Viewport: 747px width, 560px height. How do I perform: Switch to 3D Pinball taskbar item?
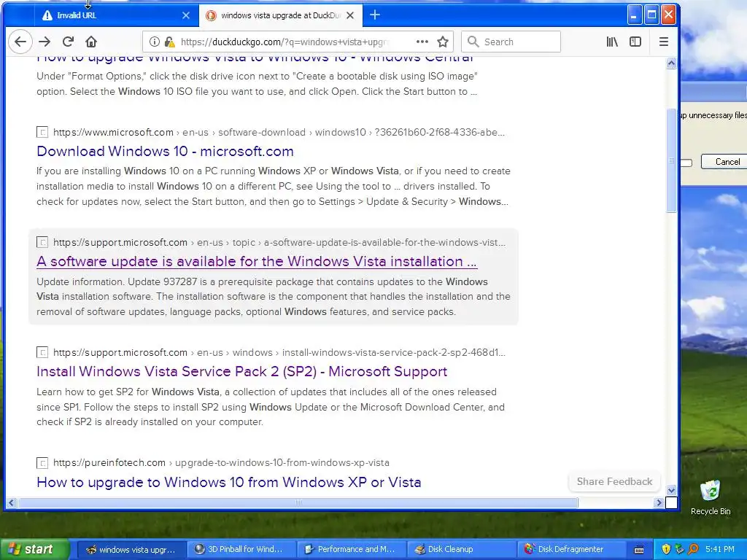coord(240,550)
